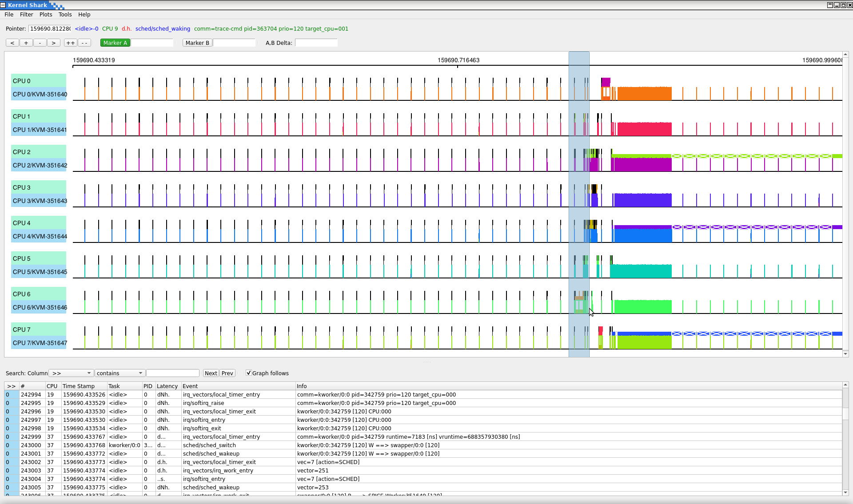
Task: Open the Plots menu
Action: point(46,14)
